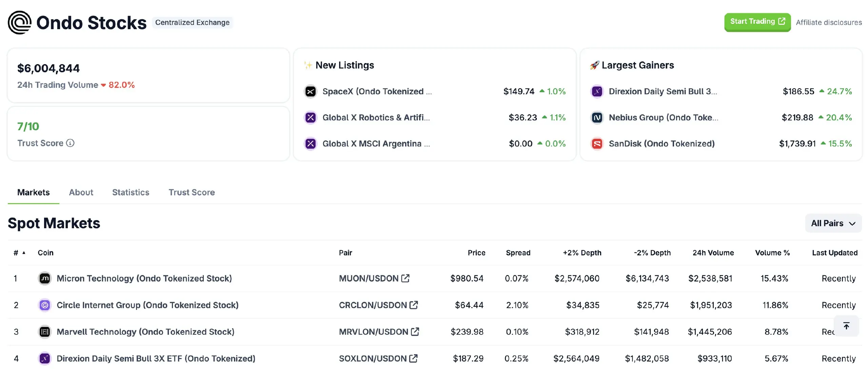Open CRCLON/USDON external link icon
The width and height of the screenshot is (868, 371).
click(x=414, y=305)
